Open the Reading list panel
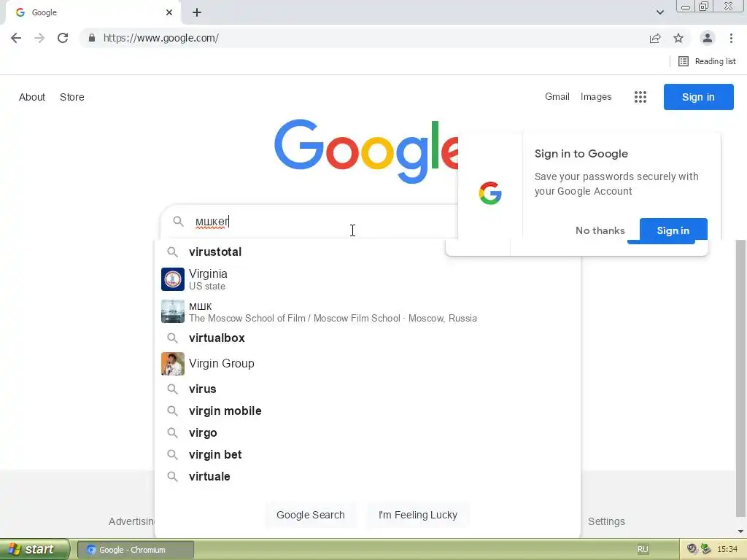This screenshot has height=560, width=747. pos(707,61)
